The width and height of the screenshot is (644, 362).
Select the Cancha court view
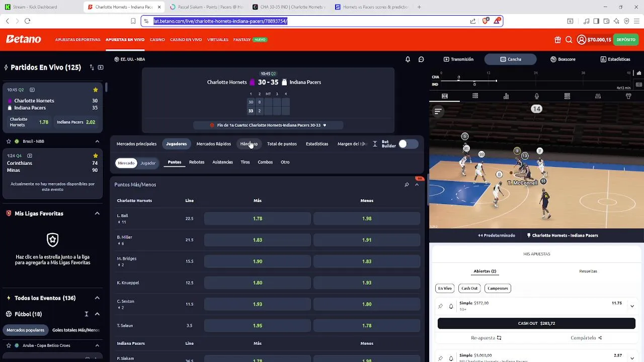click(x=511, y=59)
